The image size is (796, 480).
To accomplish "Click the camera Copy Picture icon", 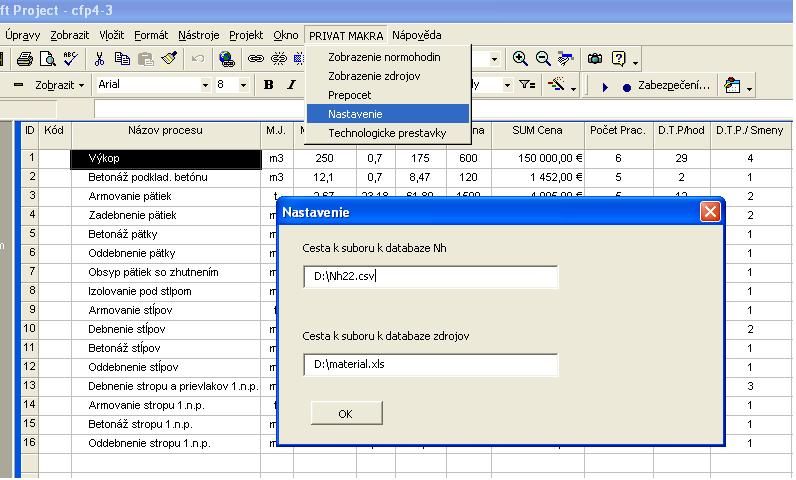I will click(596, 60).
